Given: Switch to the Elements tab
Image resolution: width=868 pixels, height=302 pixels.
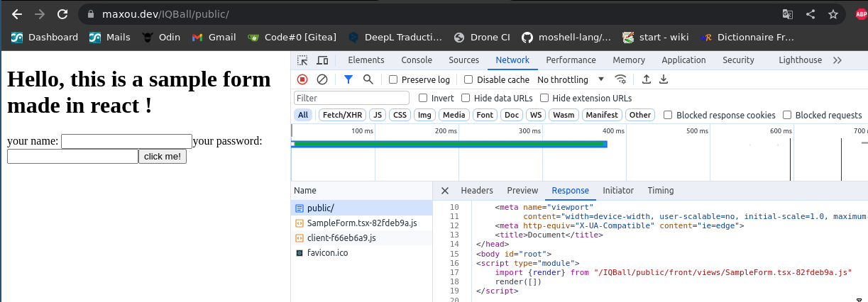Looking at the screenshot, I should point(366,60).
